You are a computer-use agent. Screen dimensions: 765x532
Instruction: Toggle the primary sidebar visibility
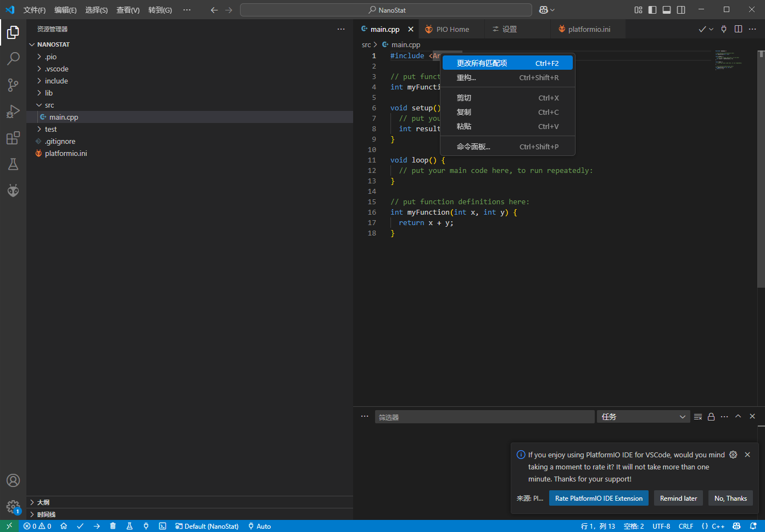coord(652,10)
